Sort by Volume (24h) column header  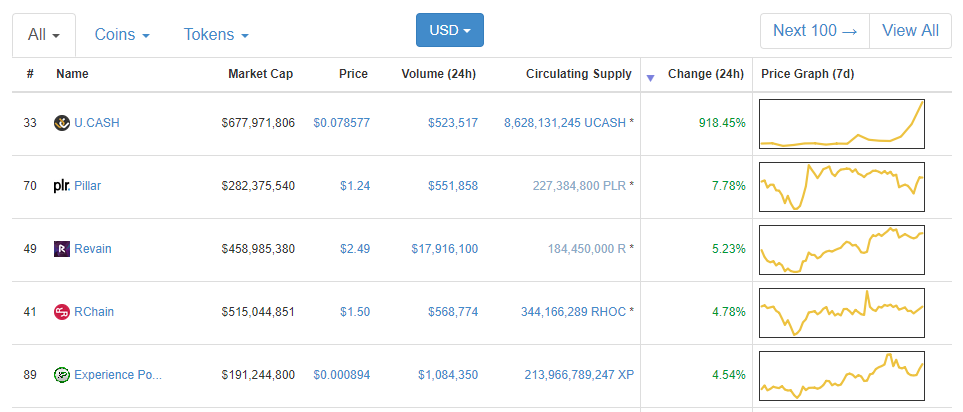pyautogui.click(x=438, y=74)
